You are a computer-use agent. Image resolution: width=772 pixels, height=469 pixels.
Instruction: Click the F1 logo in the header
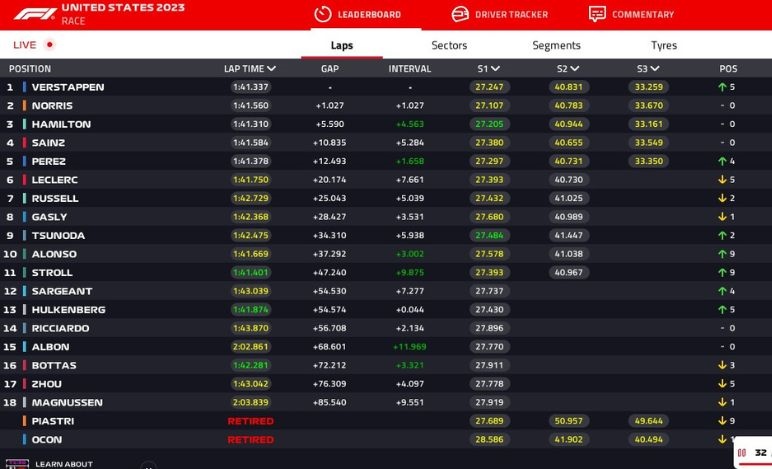pos(30,14)
